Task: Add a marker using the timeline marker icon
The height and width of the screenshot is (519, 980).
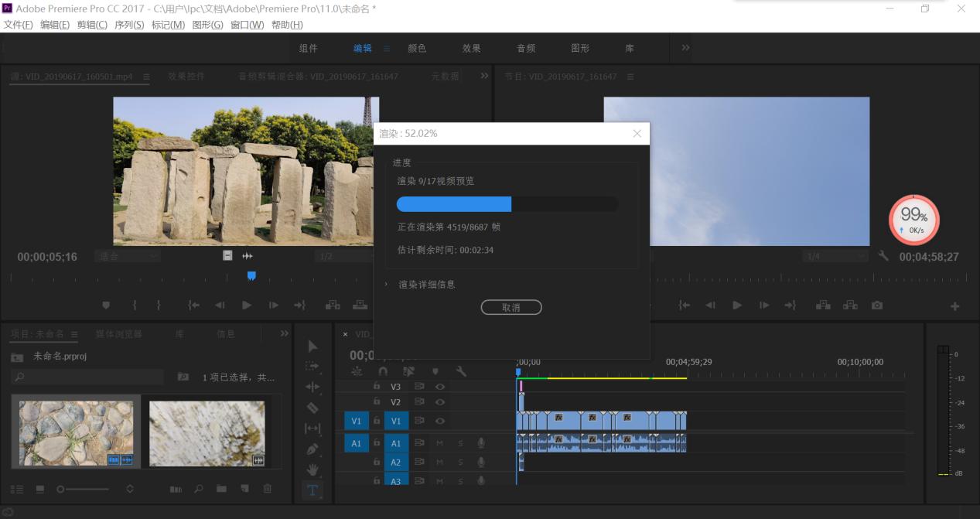Action: [435, 371]
